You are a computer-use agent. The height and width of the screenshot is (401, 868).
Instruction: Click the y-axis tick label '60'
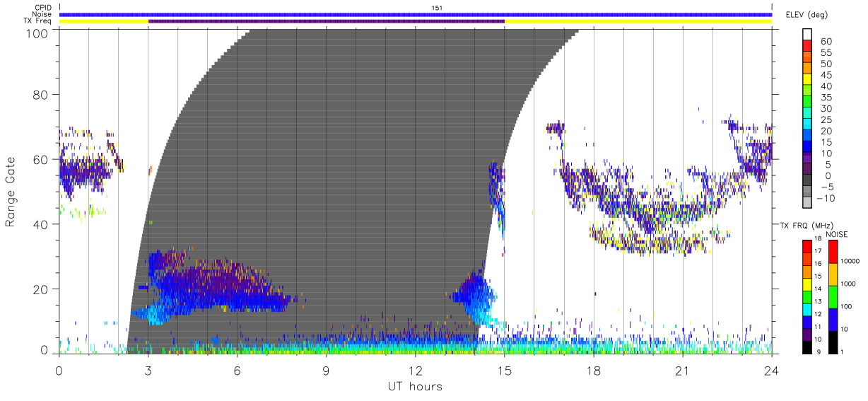[41, 160]
